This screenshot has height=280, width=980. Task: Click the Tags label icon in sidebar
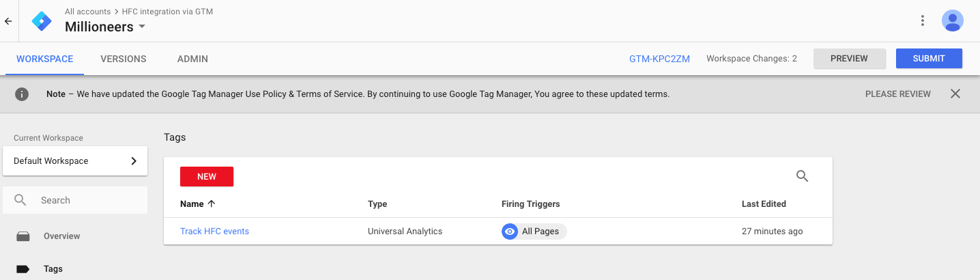(x=23, y=269)
